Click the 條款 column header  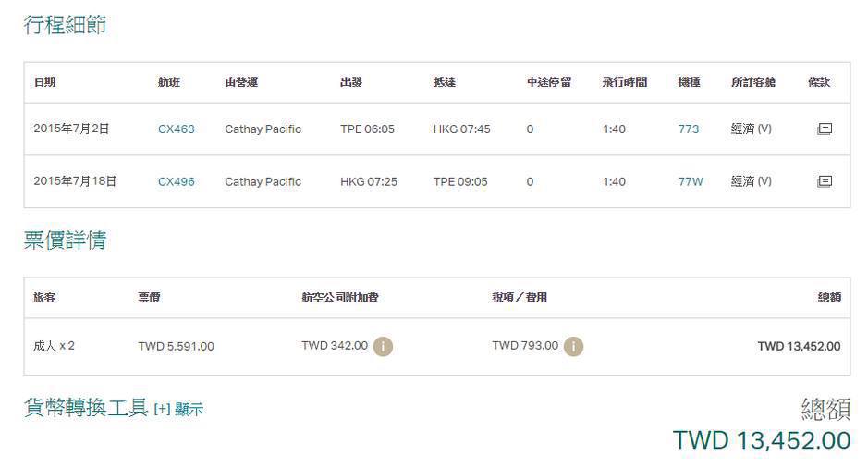(819, 82)
